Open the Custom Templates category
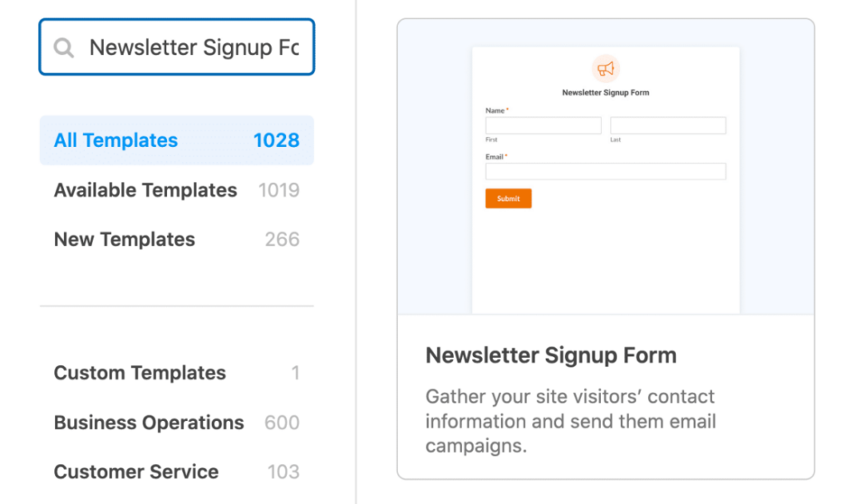Image resolution: width=851 pixels, height=504 pixels. pos(140,373)
